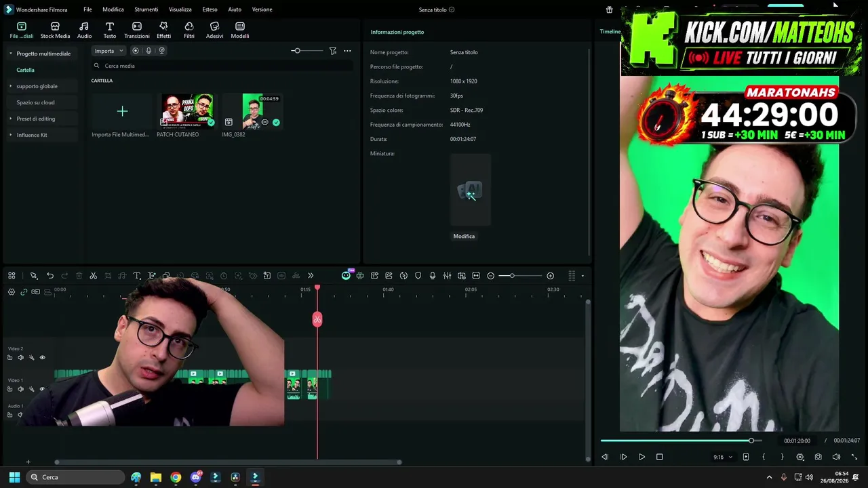This screenshot has height=488, width=868.
Task: Click the preview volume speaker icon
Action: coord(836,457)
